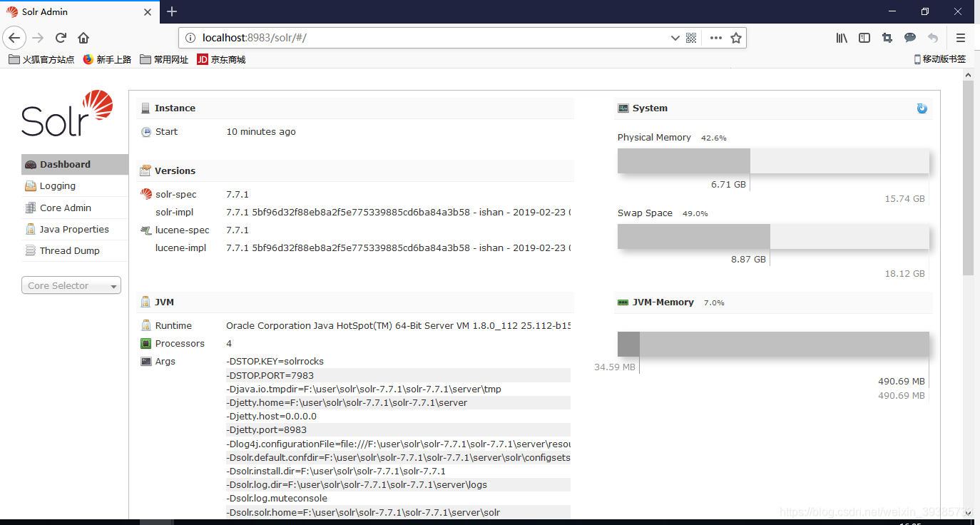The height and width of the screenshot is (525, 980).
Task: Select the -DSTOP.KEY=solrrocks argument
Action: coord(275,362)
